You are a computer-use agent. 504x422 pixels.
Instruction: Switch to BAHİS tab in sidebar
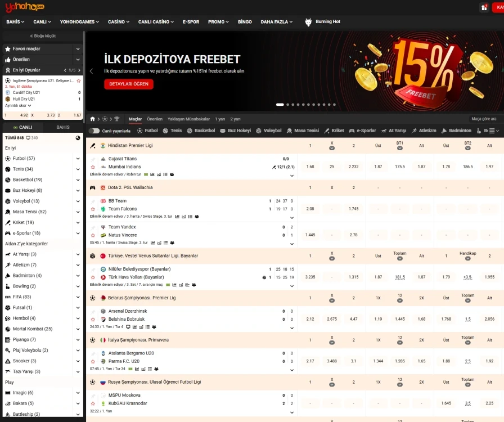(63, 127)
